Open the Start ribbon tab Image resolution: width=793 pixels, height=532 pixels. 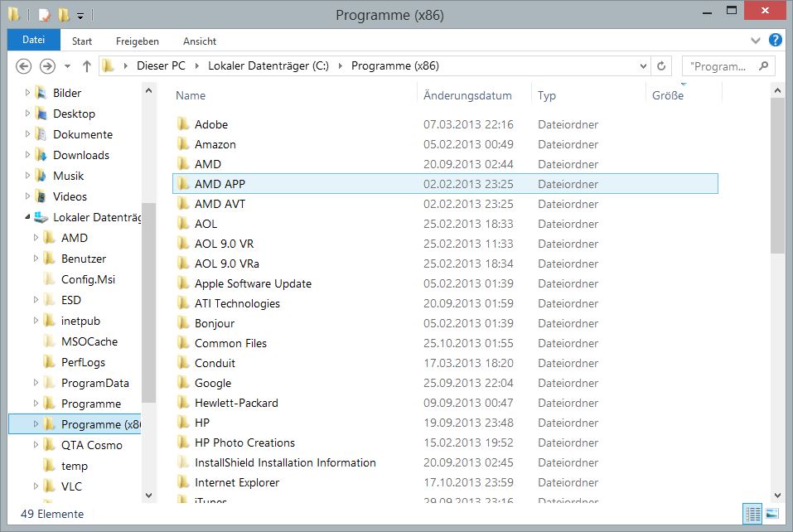[x=82, y=41]
